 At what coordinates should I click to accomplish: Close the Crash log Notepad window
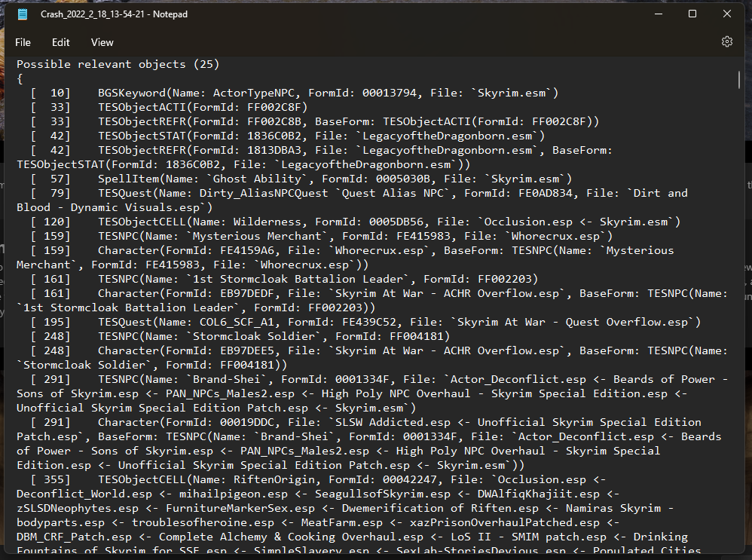[x=726, y=14]
